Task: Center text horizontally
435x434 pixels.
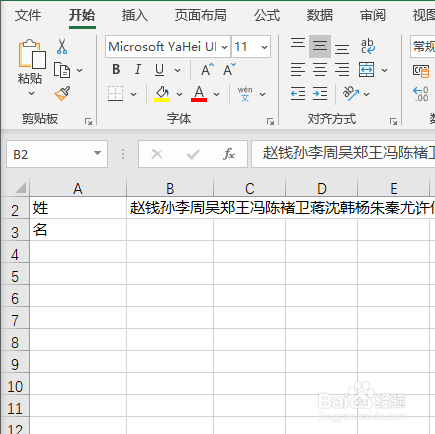Action: click(x=320, y=70)
